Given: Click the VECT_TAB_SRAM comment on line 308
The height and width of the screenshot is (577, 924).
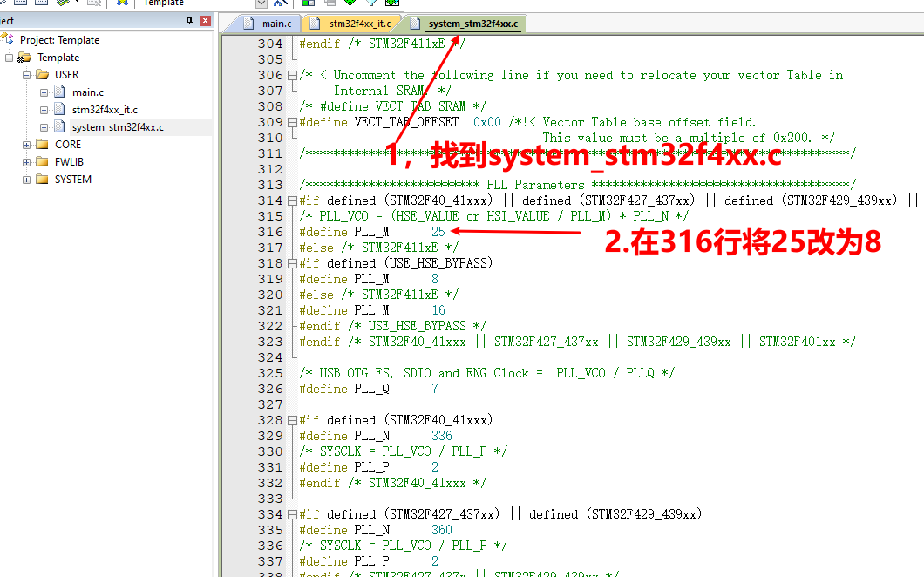Looking at the screenshot, I should point(392,106).
